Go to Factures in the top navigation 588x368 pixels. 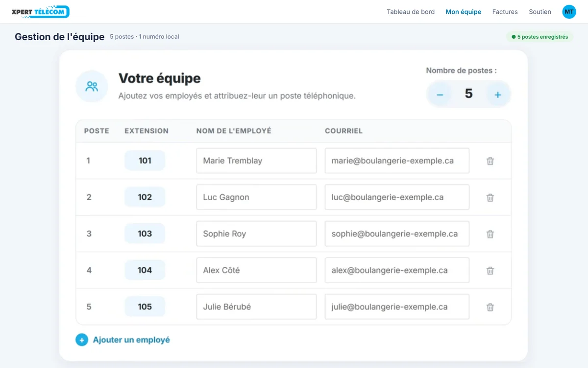pos(505,12)
